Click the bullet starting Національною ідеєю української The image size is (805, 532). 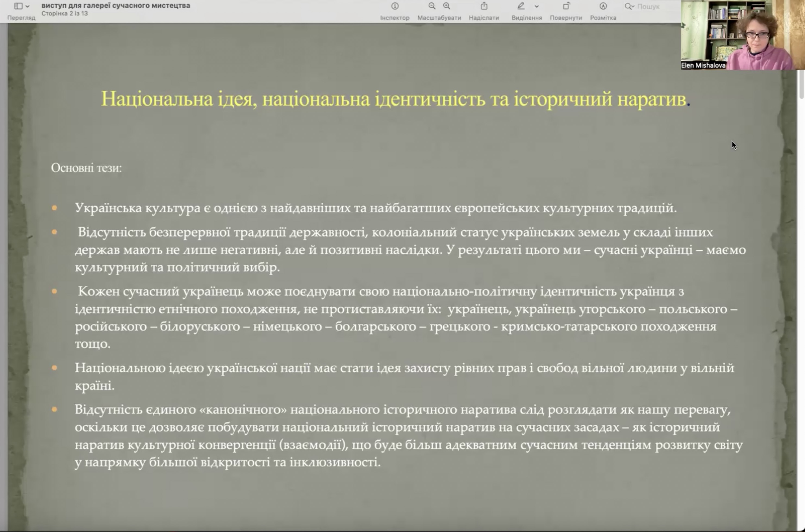[404, 377]
